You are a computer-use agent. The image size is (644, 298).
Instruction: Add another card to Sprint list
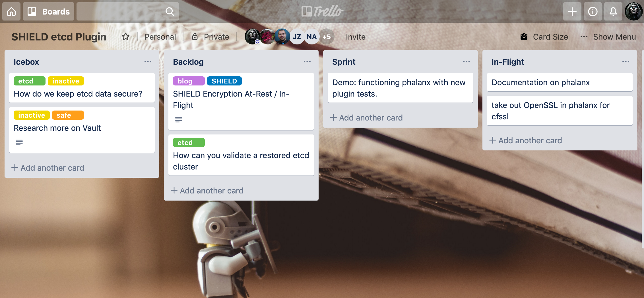pyautogui.click(x=366, y=118)
